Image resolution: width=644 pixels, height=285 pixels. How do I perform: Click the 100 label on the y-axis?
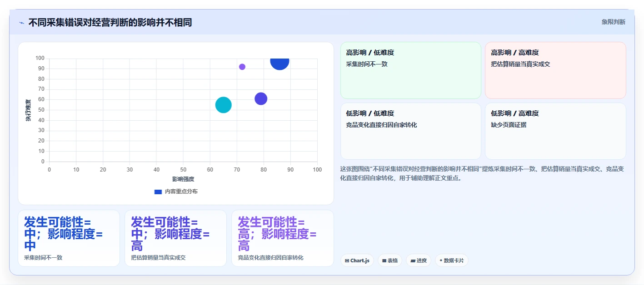(x=40, y=58)
